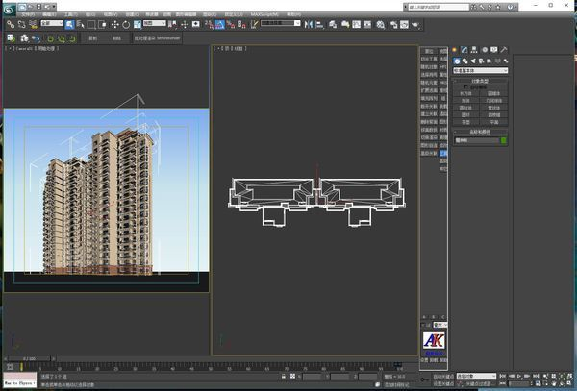The width and height of the screenshot is (578, 392).
Task: Toggle the 3D Snaps button
Action: pos(209,25)
